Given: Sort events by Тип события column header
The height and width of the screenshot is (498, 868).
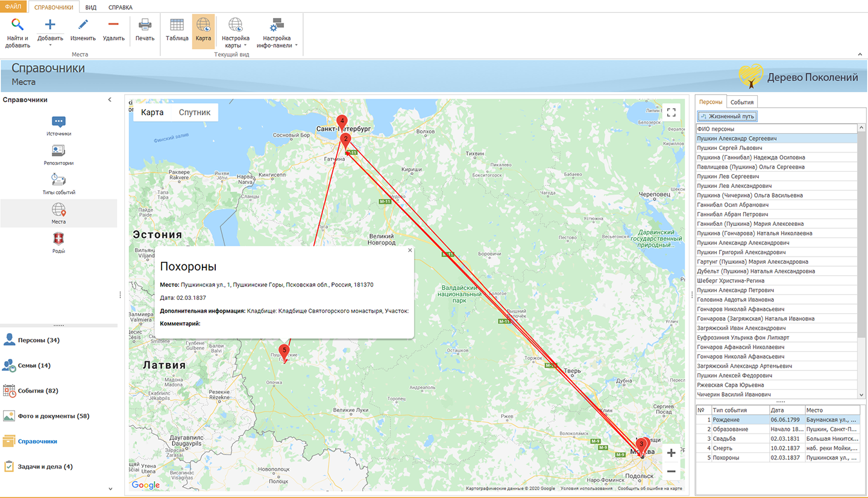Looking at the screenshot, I should click(740, 410).
